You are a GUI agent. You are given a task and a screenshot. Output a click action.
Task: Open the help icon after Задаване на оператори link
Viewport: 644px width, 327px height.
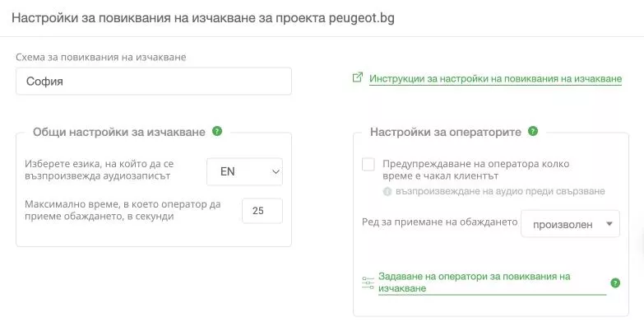pos(615,283)
